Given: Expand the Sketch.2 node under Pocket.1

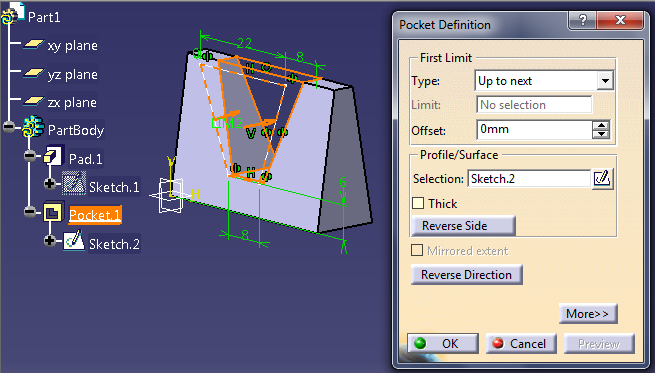Looking at the screenshot, I should pyautogui.click(x=49, y=241).
